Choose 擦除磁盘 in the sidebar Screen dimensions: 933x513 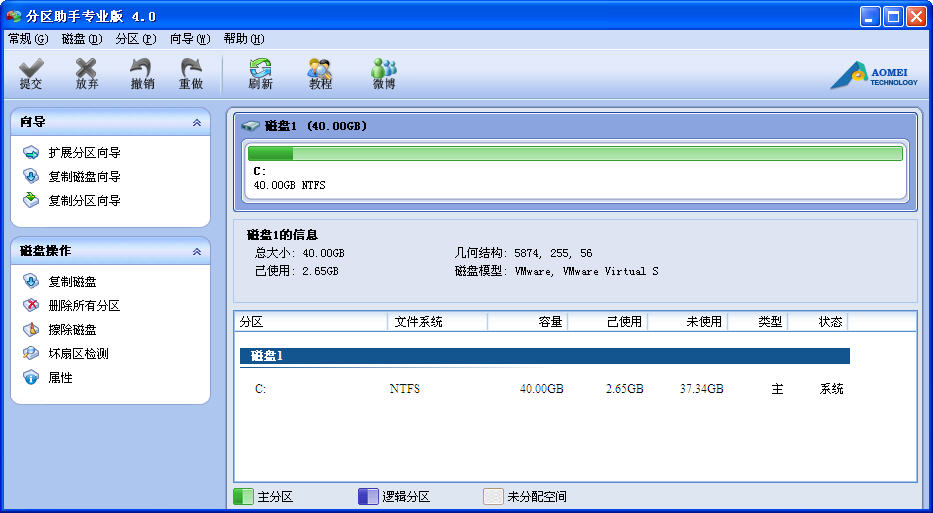pos(72,330)
